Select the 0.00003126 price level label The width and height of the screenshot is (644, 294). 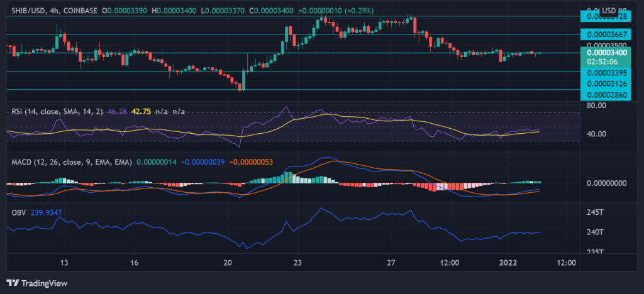[604, 84]
